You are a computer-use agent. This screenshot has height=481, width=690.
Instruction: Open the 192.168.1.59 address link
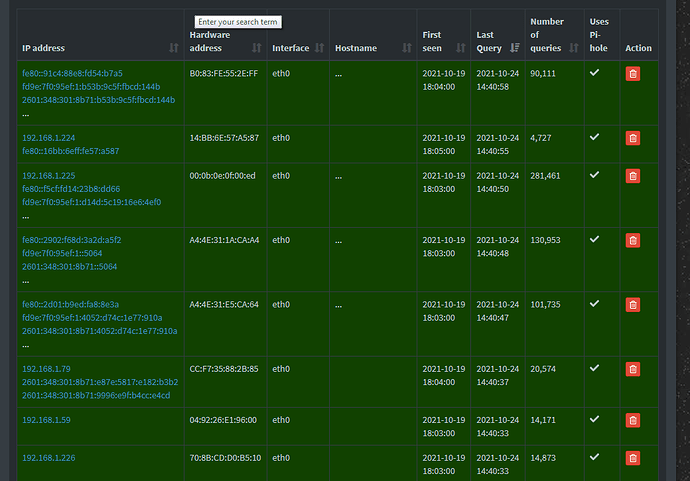45,420
